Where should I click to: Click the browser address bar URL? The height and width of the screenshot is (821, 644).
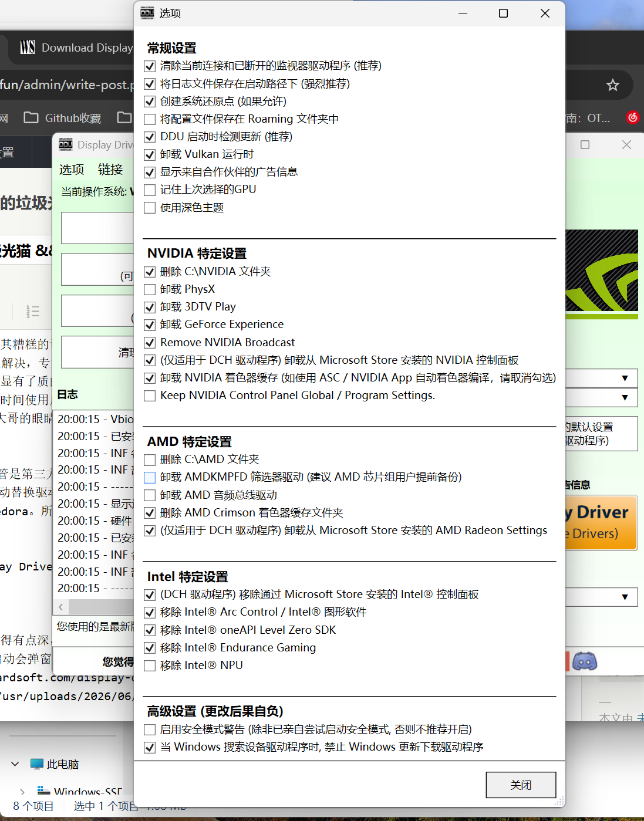point(66,85)
